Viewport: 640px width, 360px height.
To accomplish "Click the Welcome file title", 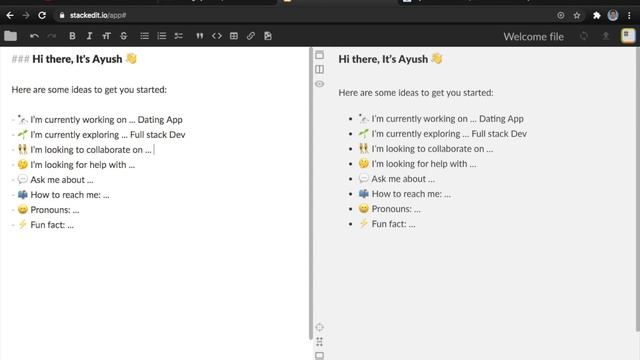I will 533,36.
